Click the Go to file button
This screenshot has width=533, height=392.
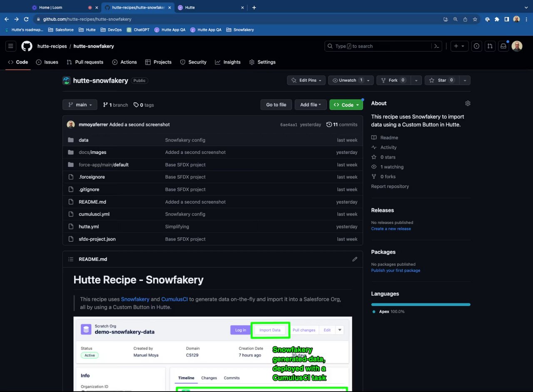pos(276,105)
